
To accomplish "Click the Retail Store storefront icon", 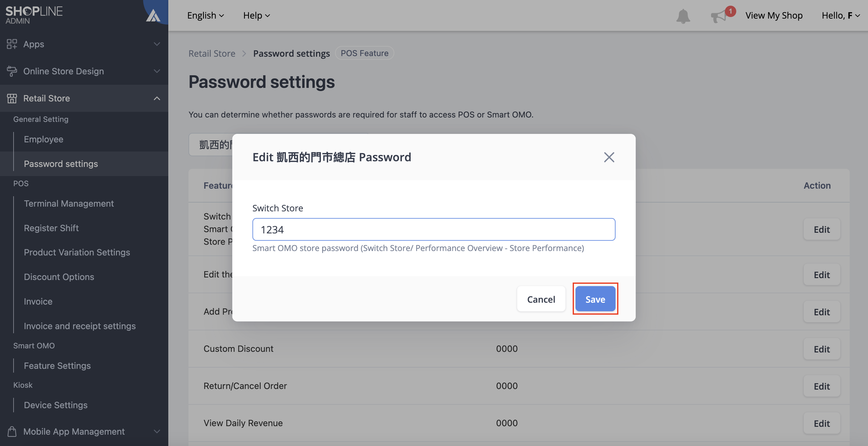I will tap(12, 98).
